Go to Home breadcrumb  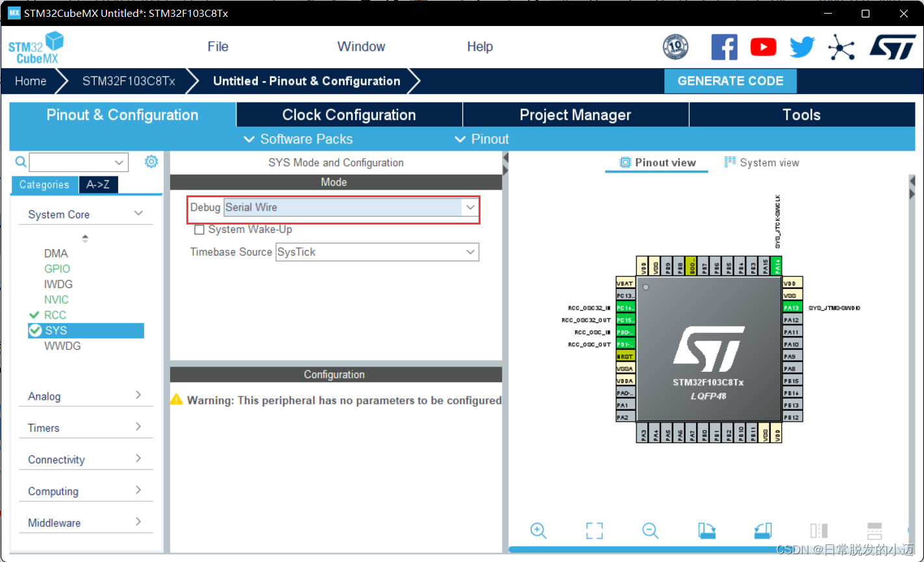31,81
